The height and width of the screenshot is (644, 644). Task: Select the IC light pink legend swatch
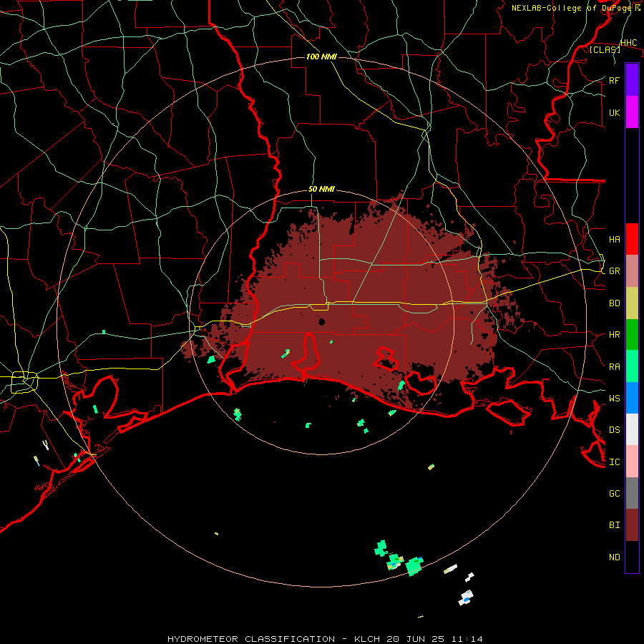pos(632,462)
